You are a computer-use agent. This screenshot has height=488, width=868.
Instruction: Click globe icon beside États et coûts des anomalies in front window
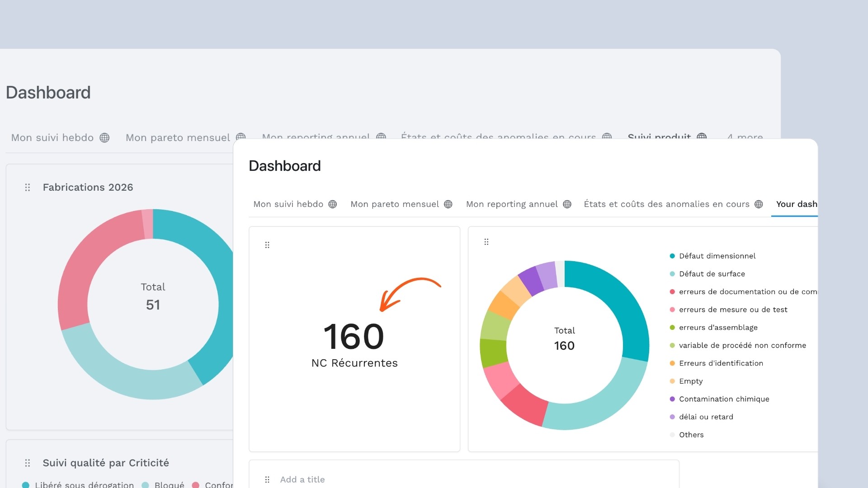point(759,204)
